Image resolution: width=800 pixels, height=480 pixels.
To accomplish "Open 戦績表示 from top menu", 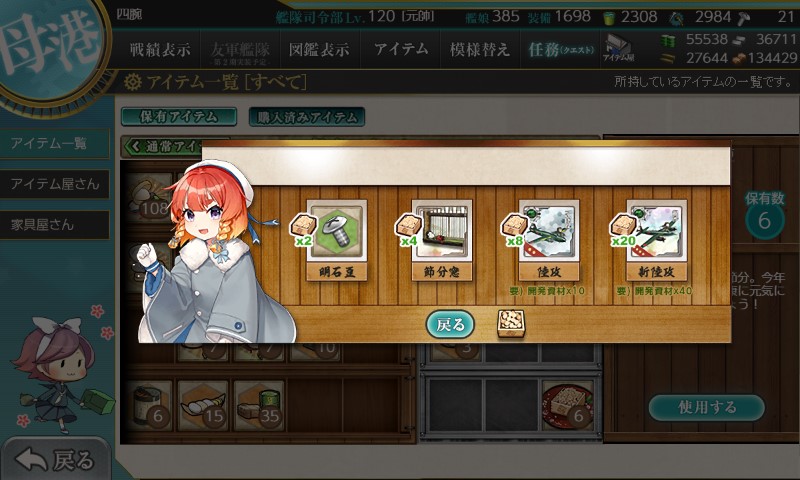I will (x=160, y=49).
